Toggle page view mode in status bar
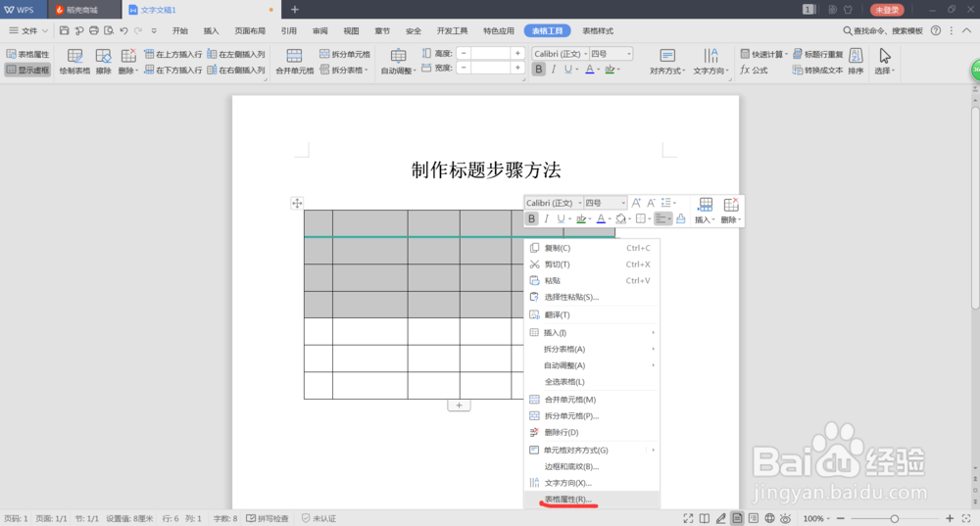Viewport: 980px width, 526px height. 738,518
